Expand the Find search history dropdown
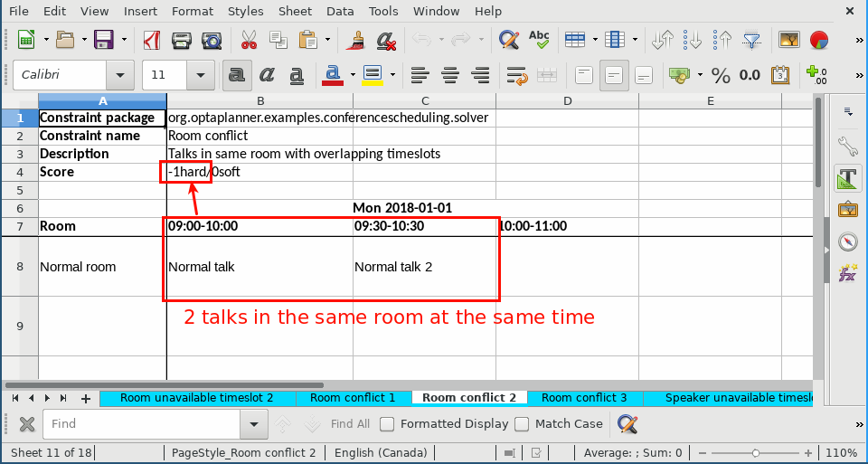This screenshot has height=464, width=868. pos(253,423)
